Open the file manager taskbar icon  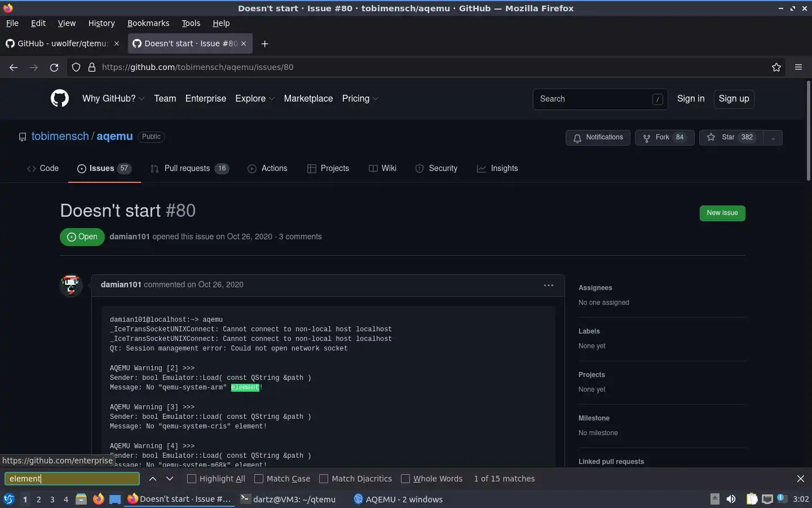pos(81,499)
